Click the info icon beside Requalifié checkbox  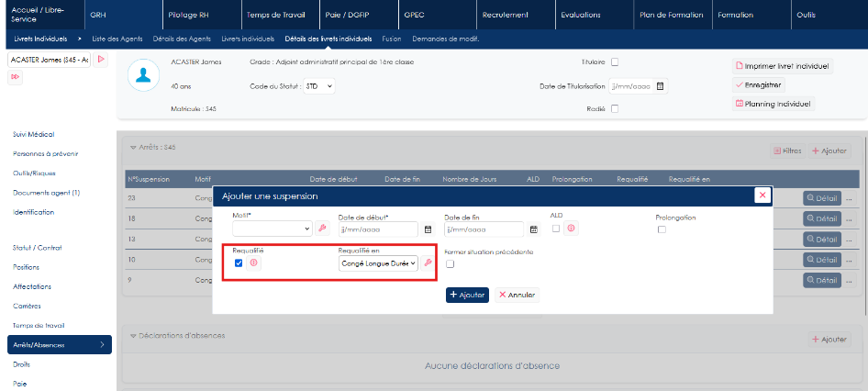[x=253, y=263]
